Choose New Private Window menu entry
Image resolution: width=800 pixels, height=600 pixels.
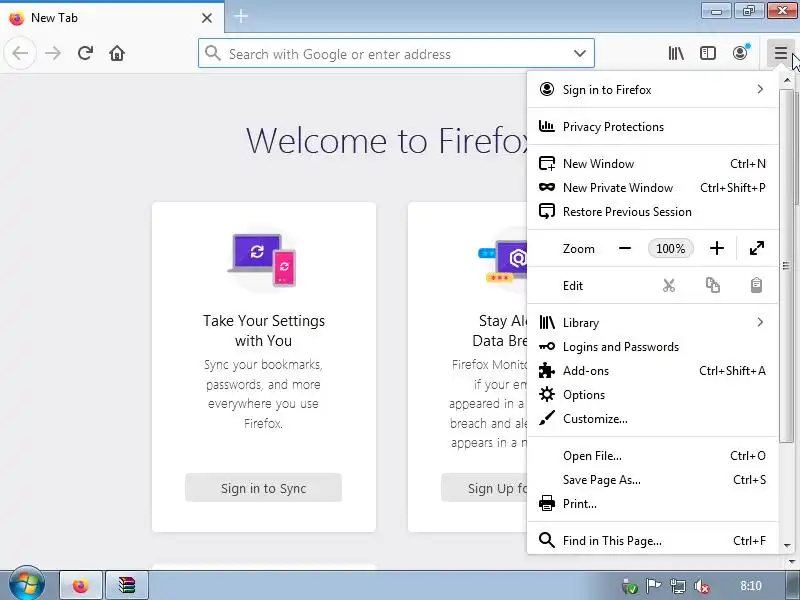653,188
